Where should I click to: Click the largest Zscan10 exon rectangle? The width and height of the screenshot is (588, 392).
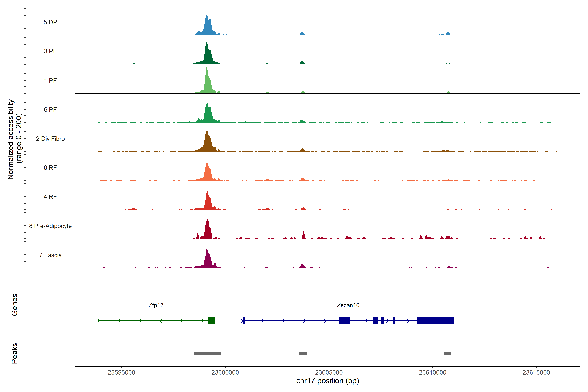tap(435, 320)
